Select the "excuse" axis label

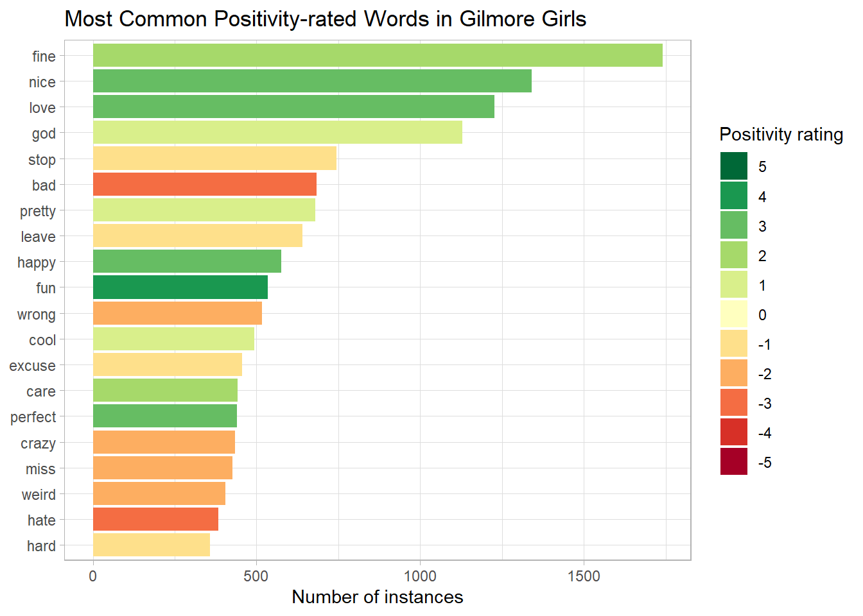click(33, 366)
